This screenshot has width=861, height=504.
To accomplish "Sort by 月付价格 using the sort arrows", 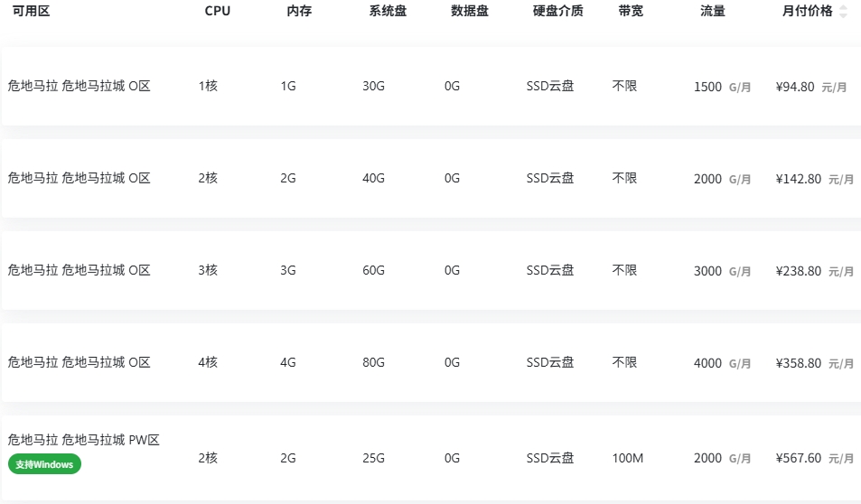I will click(844, 11).
